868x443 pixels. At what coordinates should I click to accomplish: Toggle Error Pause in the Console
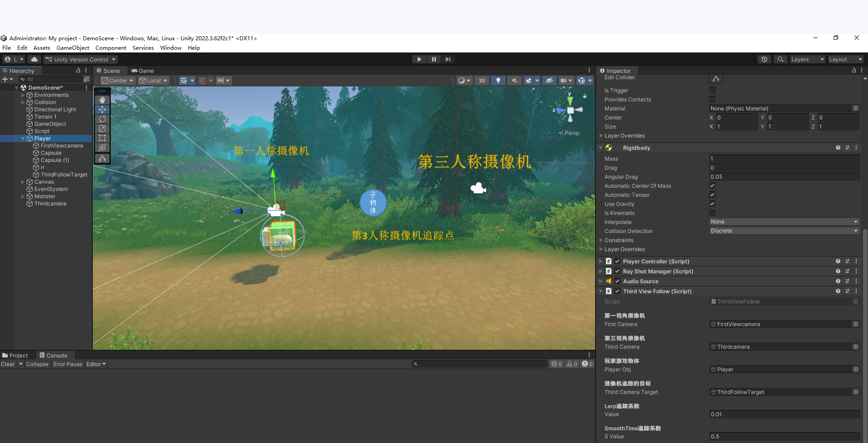point(68,364)
